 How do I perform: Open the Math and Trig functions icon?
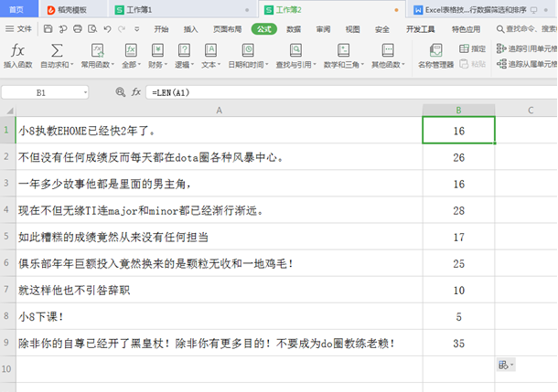343,50
